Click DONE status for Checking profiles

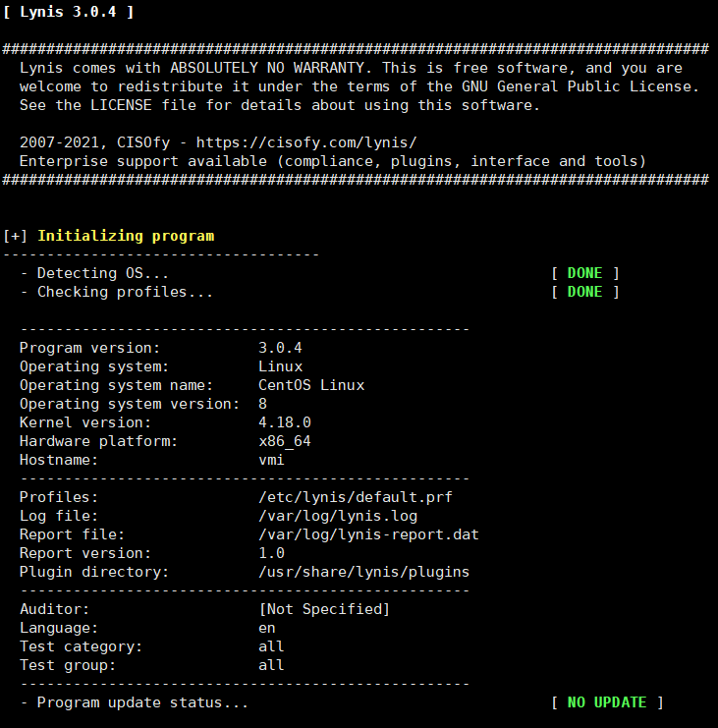(584, 292)
